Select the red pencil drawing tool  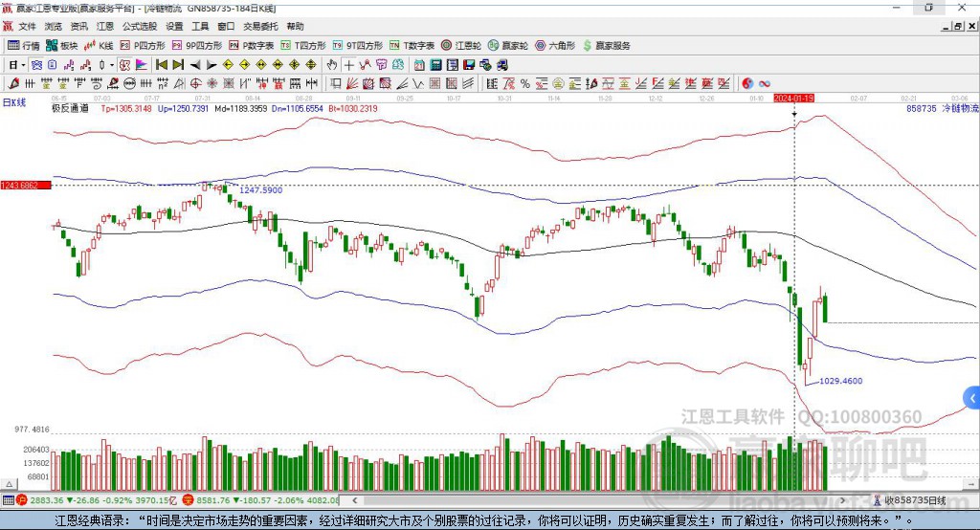coord(13,83)
